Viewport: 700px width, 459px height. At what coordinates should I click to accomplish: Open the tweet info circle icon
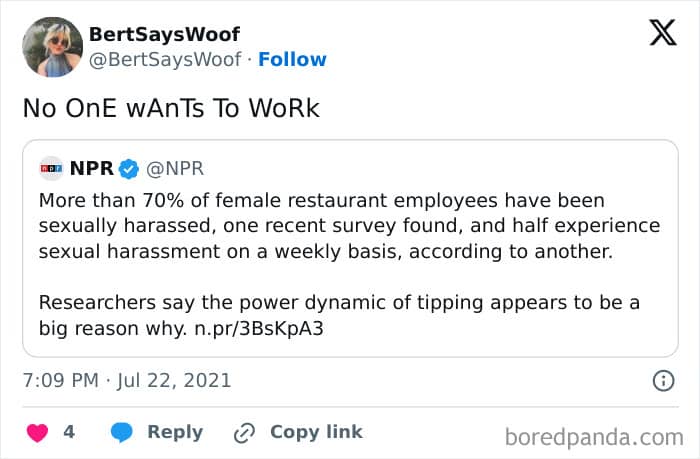(662, 381)
